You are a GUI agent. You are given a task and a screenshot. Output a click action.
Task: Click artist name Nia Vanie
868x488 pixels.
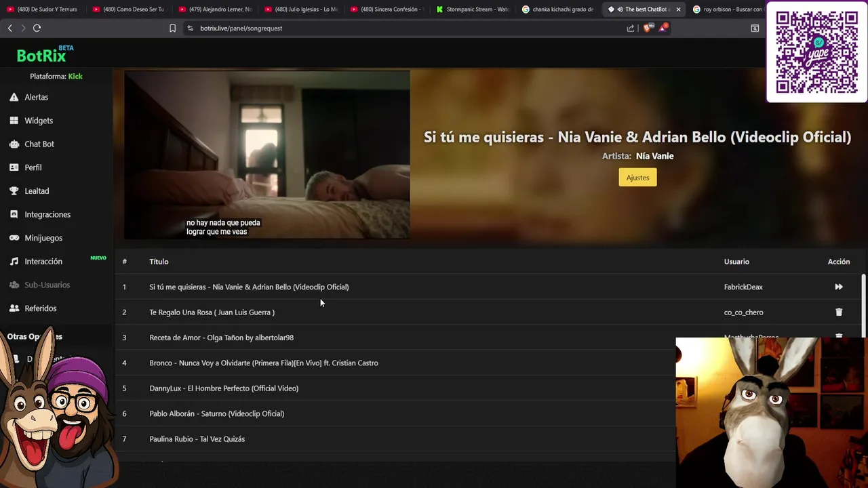(x=654, y=156)
